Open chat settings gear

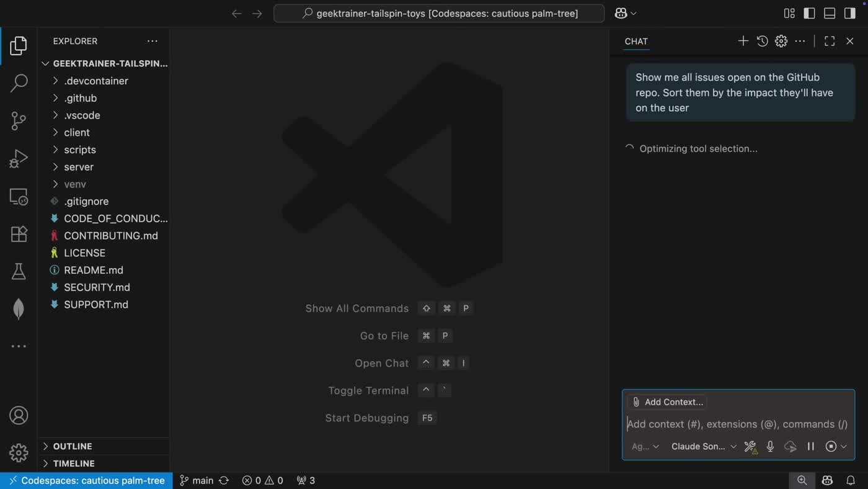[781, 41]
